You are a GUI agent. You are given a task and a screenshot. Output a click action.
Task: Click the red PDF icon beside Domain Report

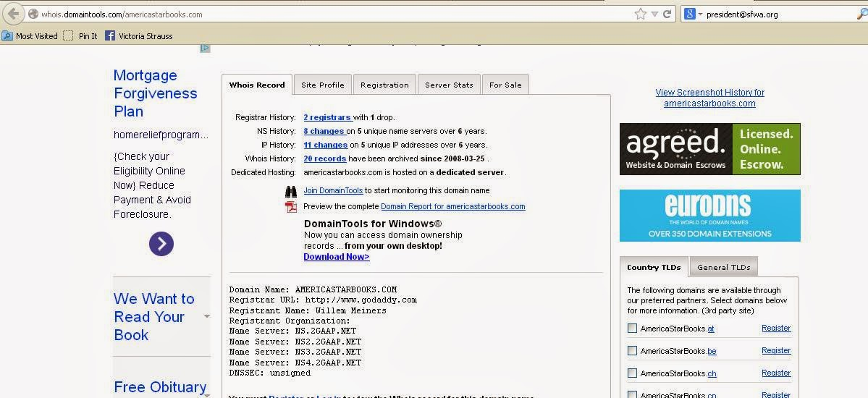(x=291, y=207)
